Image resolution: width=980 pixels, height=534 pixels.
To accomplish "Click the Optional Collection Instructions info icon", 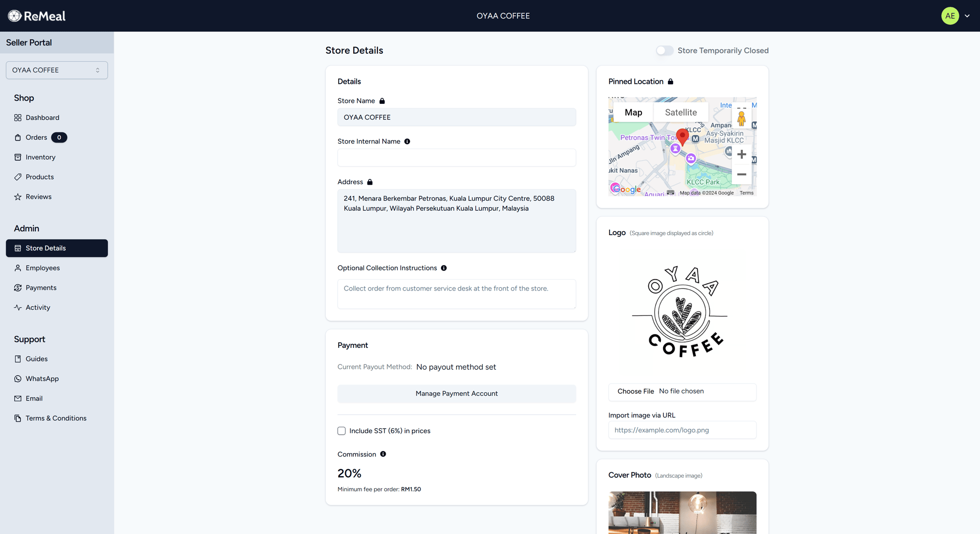I will coord(444,268).
